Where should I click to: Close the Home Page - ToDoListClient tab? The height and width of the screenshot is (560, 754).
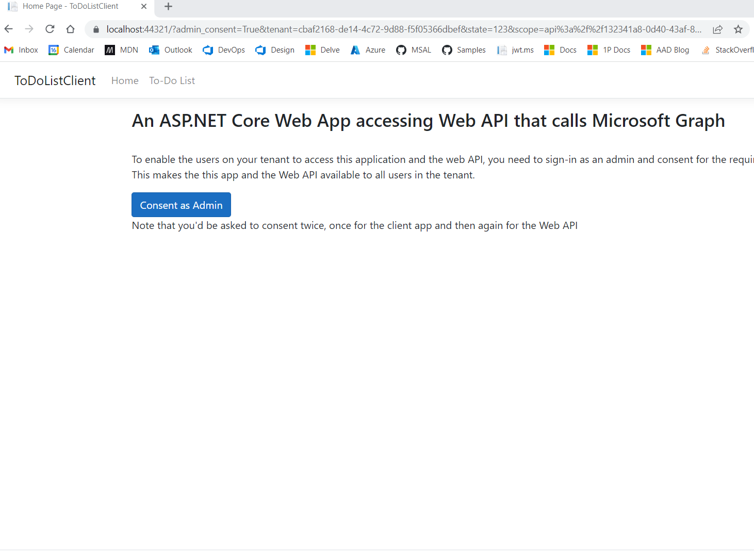coord(144,7)
